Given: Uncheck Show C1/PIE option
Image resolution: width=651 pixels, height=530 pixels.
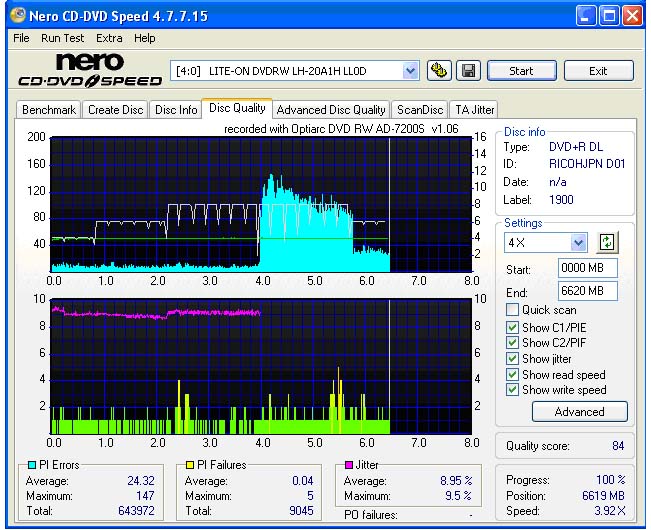Looking at the screenshot, I should coord(514,327).
